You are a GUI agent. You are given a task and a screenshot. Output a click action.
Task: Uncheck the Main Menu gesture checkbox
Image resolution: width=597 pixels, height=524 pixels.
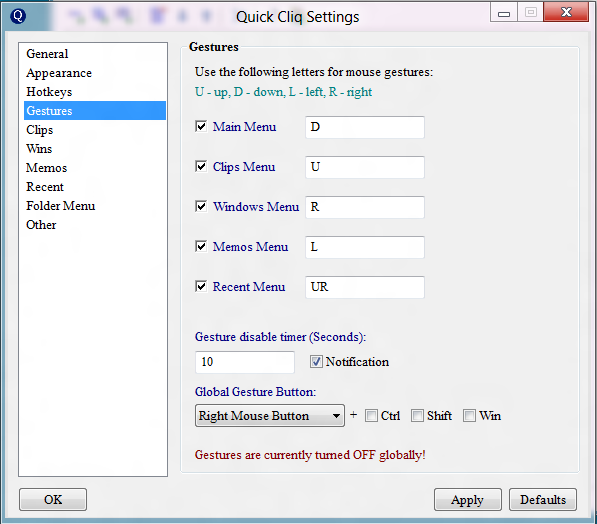(201, 126)
